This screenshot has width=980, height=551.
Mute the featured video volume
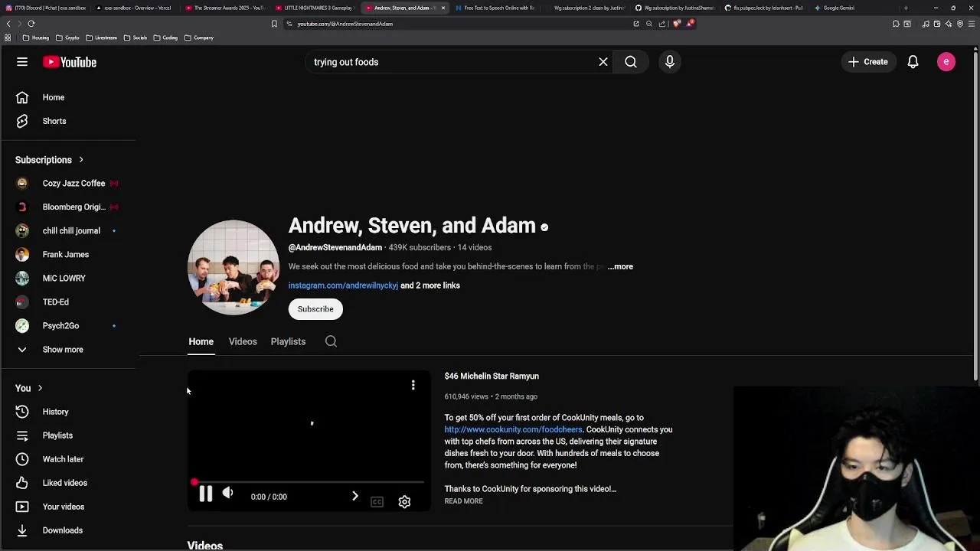pos(227,493)
